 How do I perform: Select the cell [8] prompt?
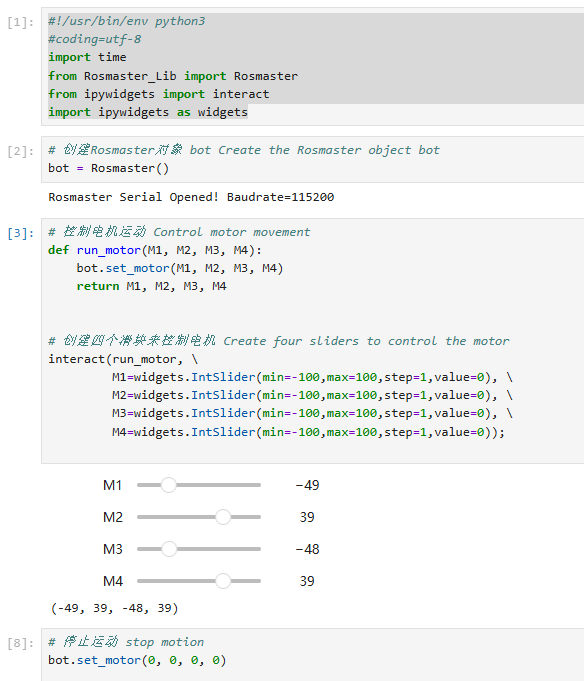tap(20, 643)
